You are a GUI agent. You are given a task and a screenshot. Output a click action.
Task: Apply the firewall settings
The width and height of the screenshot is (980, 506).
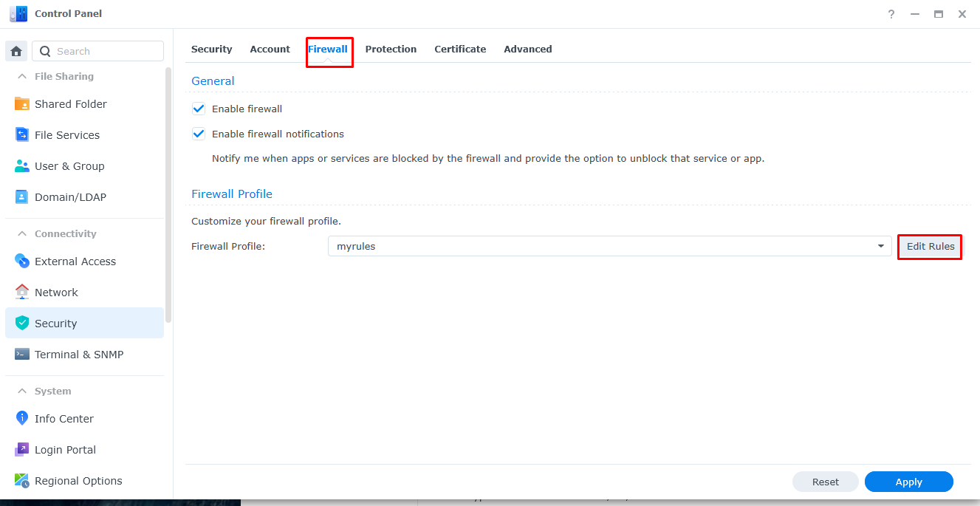pyautogui.click(x=908, y=482)
